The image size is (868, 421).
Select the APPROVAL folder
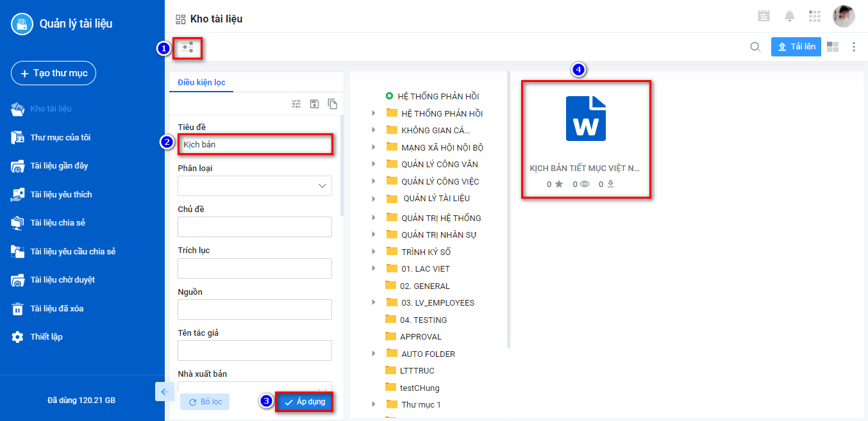(x=413, y=336)
